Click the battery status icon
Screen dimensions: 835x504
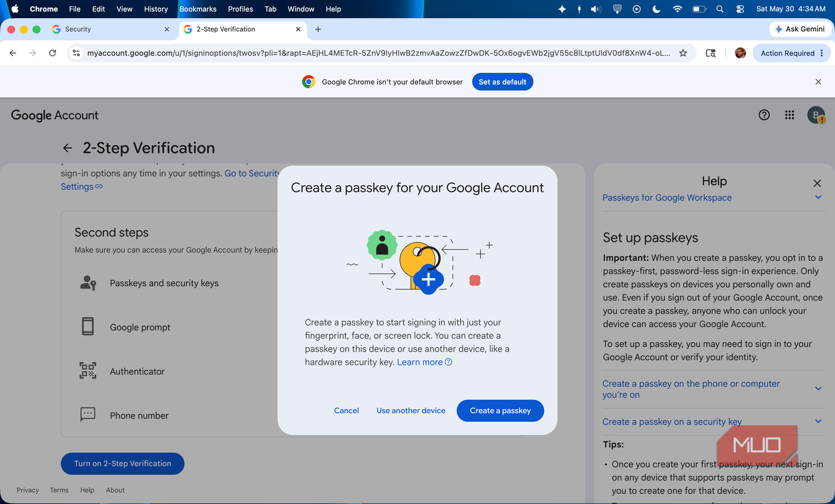699,9
